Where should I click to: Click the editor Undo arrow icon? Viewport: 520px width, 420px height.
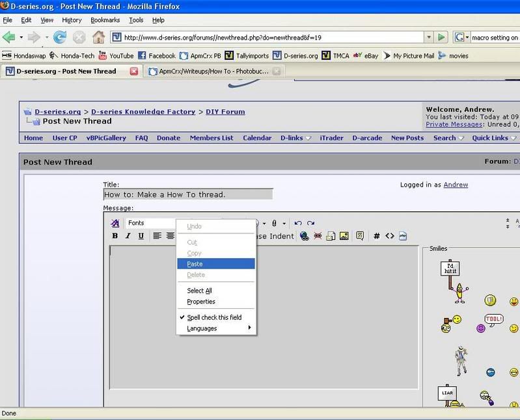tap(298, 223)
